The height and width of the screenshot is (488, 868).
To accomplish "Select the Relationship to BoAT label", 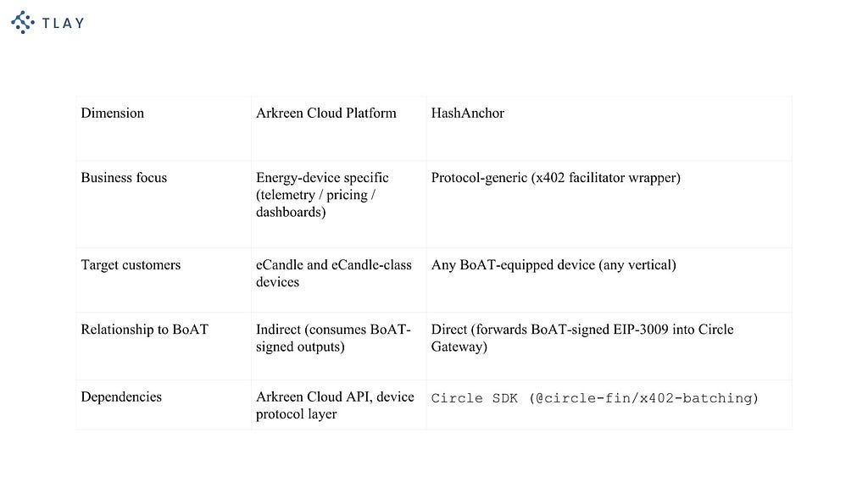I will pos(144,330).
